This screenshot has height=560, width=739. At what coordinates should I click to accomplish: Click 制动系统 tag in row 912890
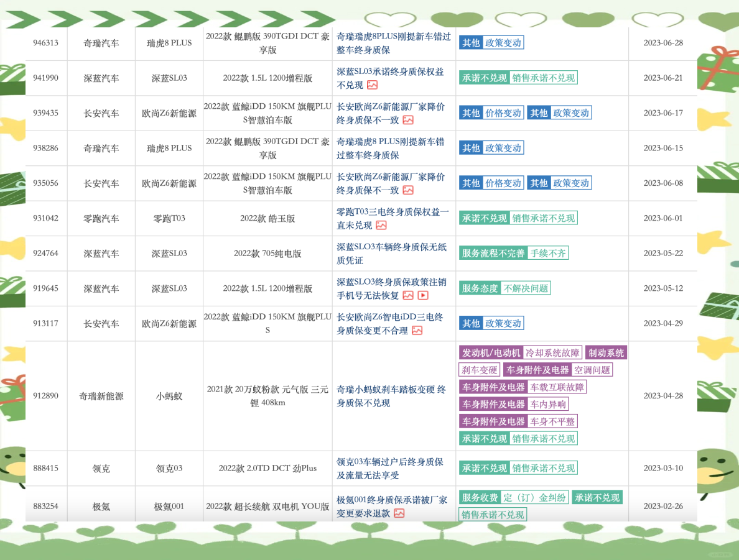click(x=606, y=353)
